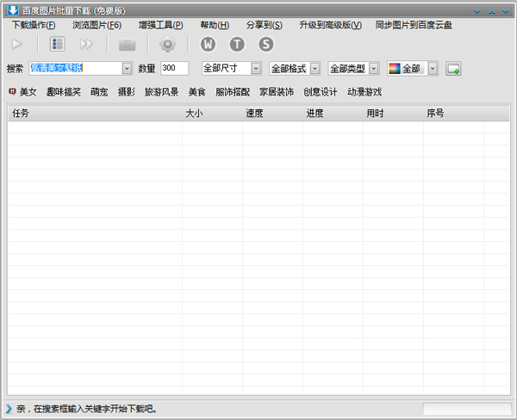Click the fast-forward double arrow icon
Screen dimensions: 517x420
click(x=86, y=44)
